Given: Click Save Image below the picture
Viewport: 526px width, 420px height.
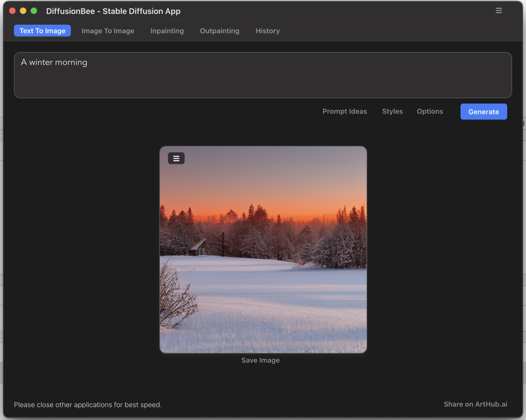Looking at the screenshot, I should pos(260,360).
